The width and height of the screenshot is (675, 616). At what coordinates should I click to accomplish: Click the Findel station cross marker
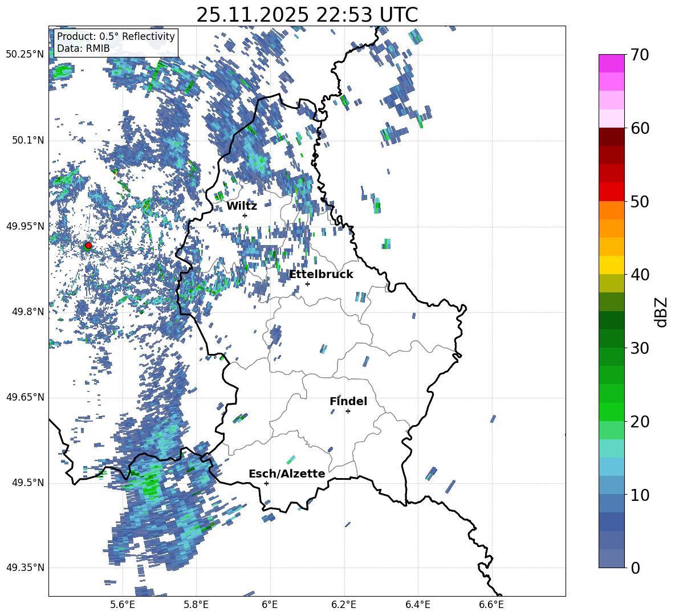tap(348, 411)
